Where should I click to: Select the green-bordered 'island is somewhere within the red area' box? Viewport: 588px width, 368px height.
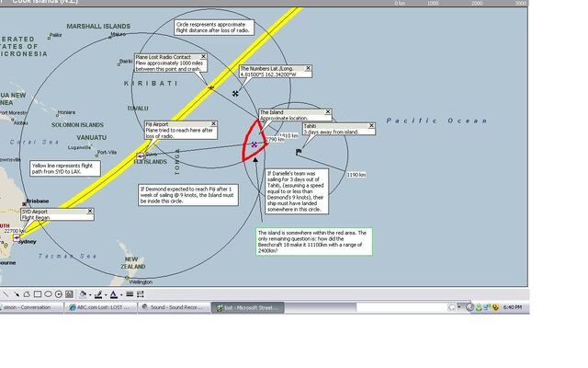[x=314, y=241]
